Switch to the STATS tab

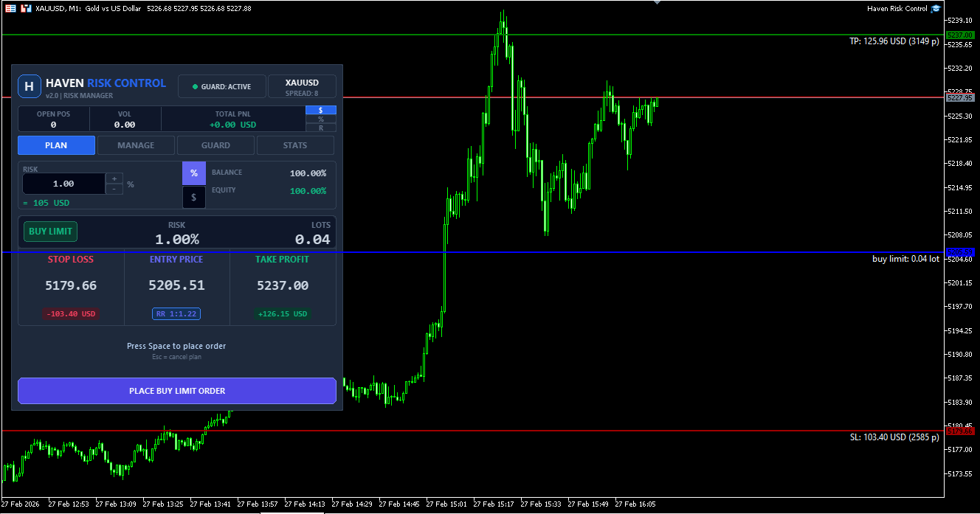pyautogui.click(x=295, y=145)
